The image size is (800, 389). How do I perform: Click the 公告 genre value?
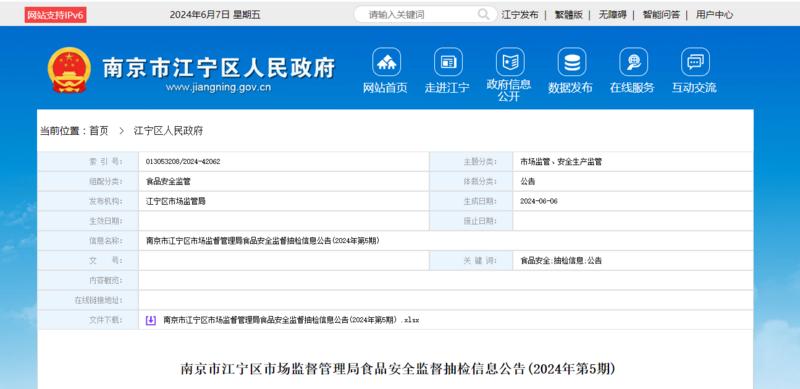click(x=528, y=181)
